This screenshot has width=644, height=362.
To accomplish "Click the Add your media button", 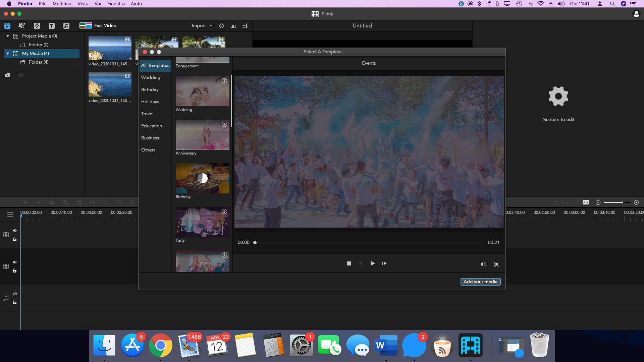I will click(480, 282).
